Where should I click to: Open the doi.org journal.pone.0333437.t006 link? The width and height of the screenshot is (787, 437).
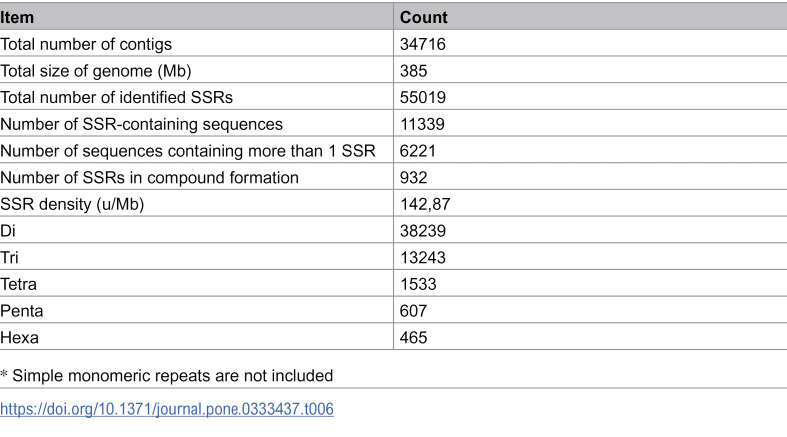click(x=167, y=409)
